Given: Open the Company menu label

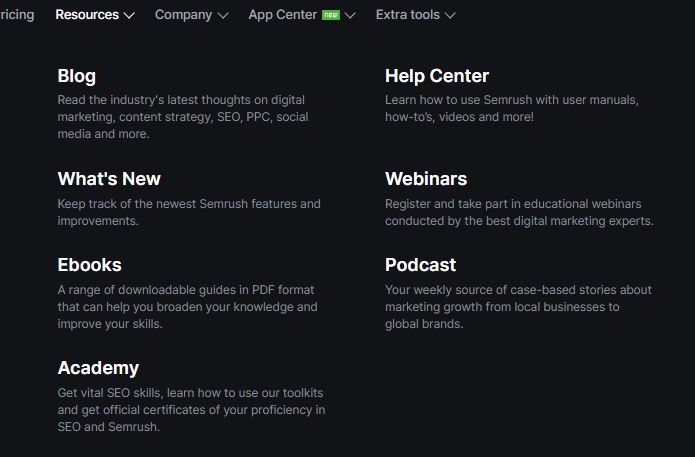Looking at the screenshot, I should [x=183, y=15].
